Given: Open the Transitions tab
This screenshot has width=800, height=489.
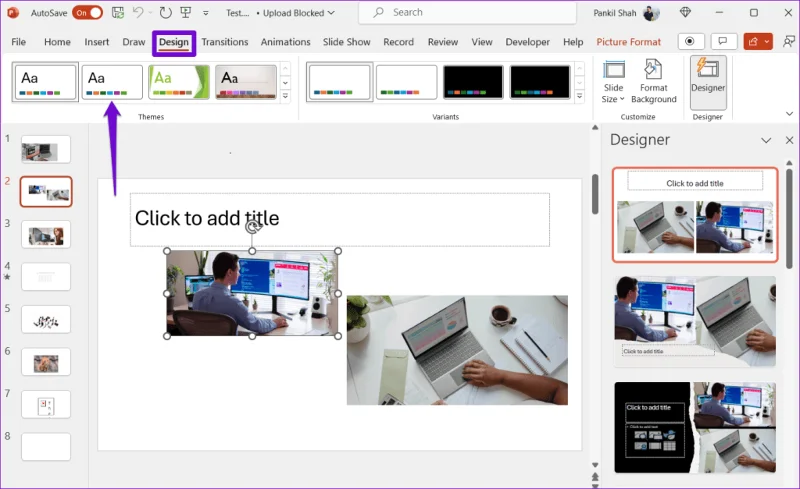Looking at the screenshot, I should [x=224, y=42].
